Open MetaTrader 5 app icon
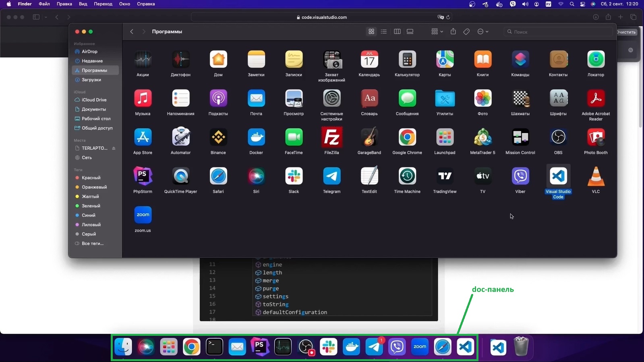This screenshot has height=362, width=644. tap(482, 137)
